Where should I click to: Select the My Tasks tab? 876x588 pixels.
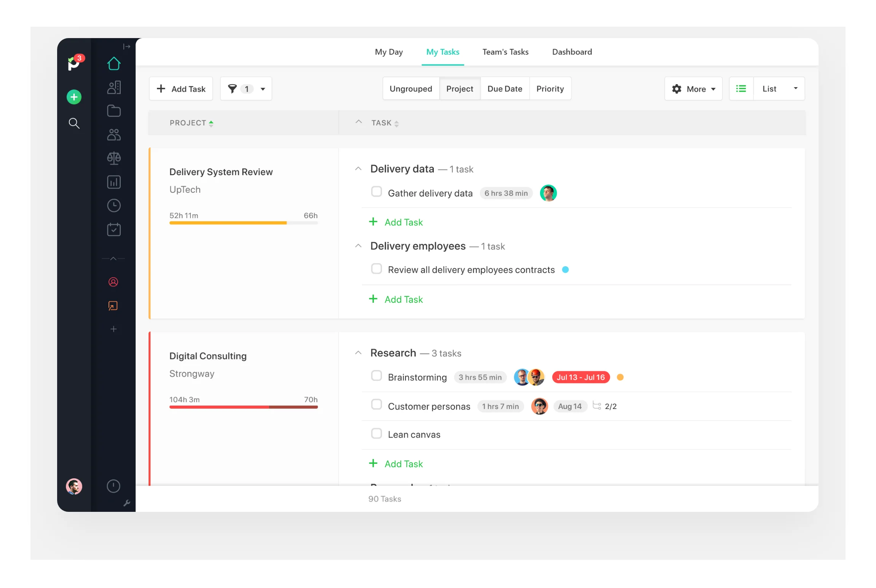pos(443,52)
